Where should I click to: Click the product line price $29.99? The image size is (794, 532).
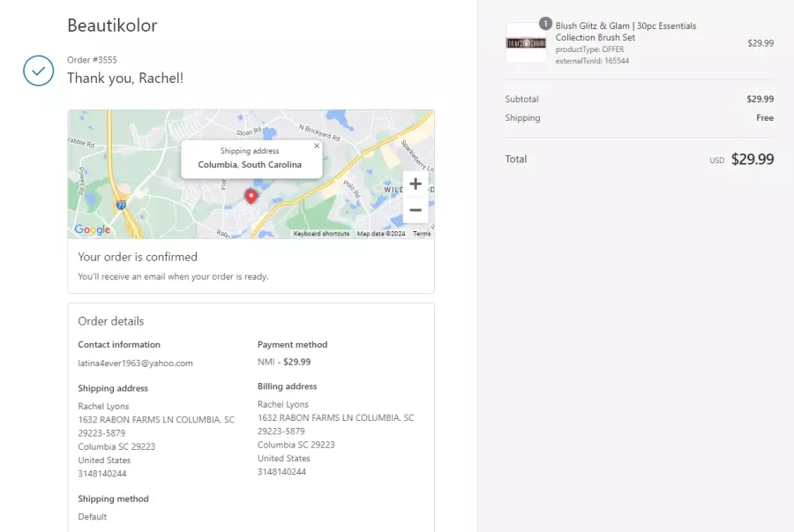pos(760,43)
